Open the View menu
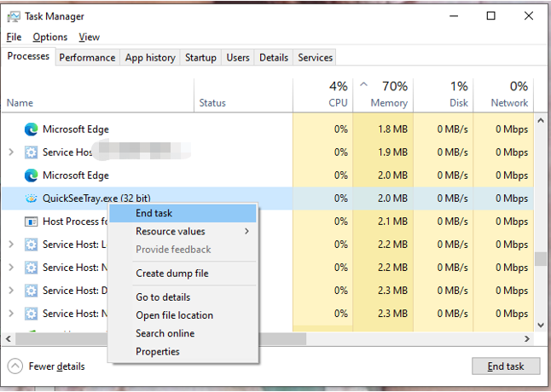The height and width of the screenshot is (392, 551). [89, 37]
